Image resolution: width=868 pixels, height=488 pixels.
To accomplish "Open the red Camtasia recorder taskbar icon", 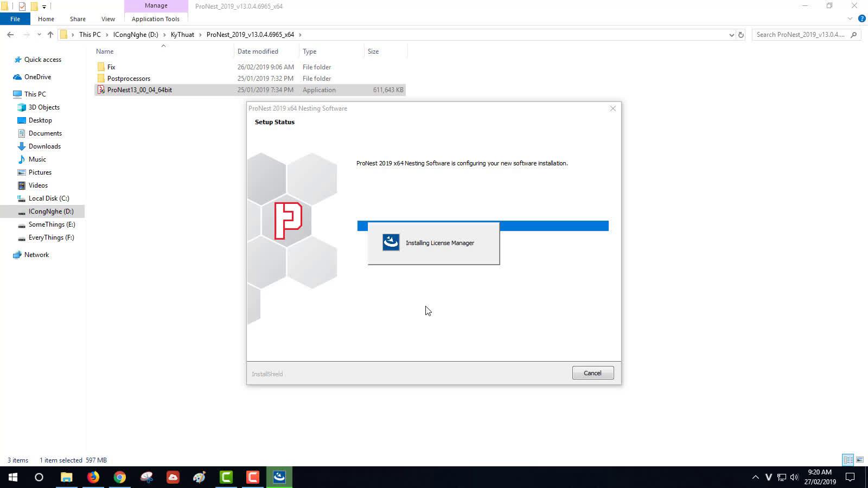I will [x=253, y=478].
